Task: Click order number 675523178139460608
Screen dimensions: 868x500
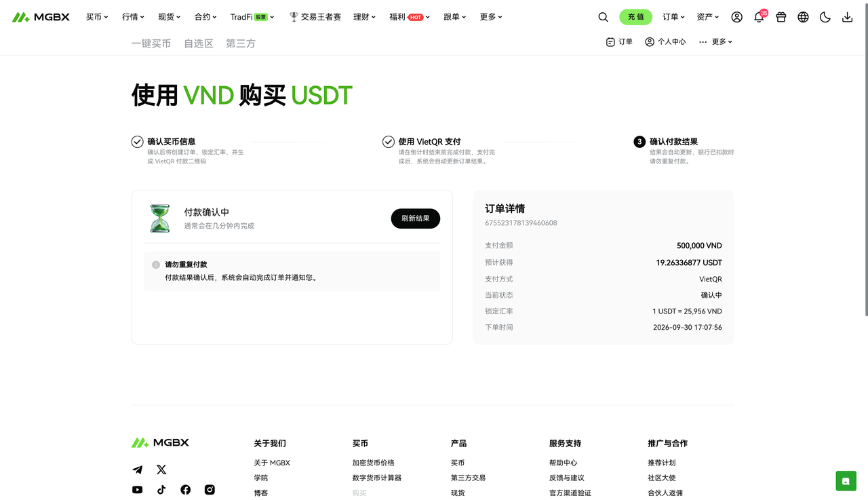Action: coord(521,223)
